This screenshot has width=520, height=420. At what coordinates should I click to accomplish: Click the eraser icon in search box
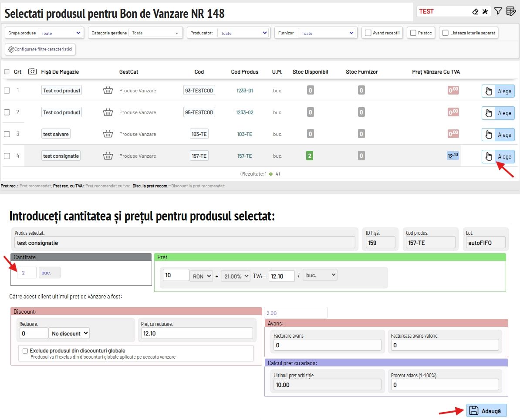(x=475, y=11)
